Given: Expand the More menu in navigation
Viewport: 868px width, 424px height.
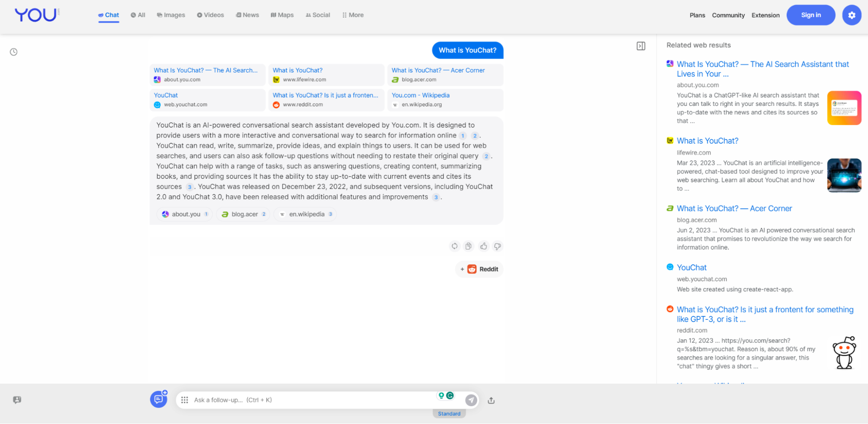Looking at the screenshot, I should [353, 15].
